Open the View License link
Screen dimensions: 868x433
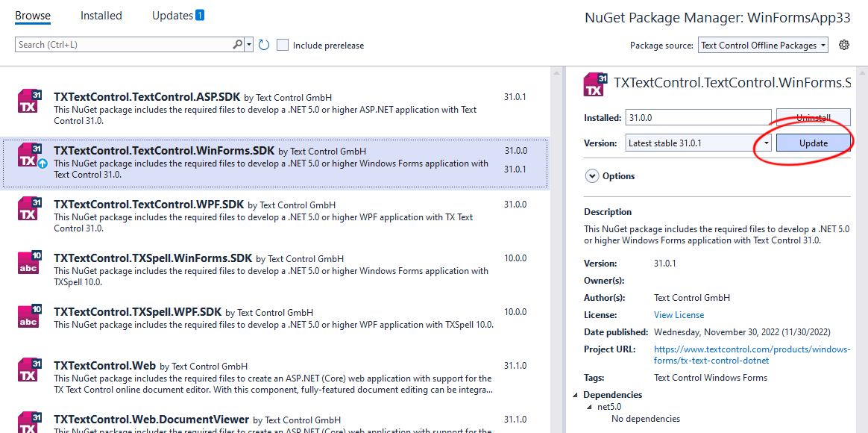[679, 315]
